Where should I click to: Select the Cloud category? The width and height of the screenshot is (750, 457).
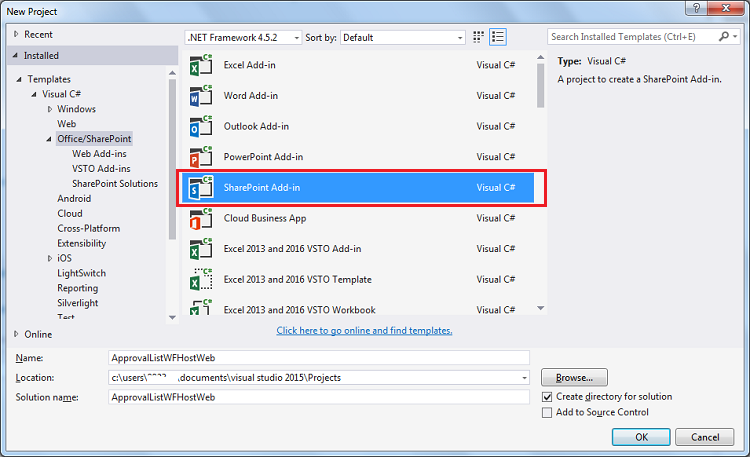pos(70,213)
